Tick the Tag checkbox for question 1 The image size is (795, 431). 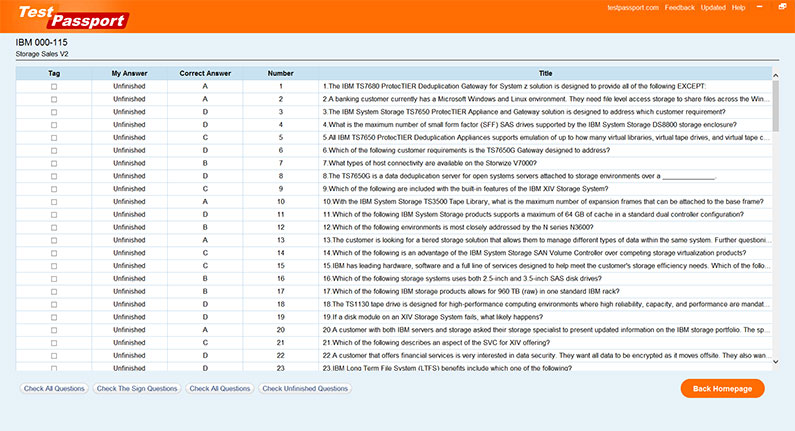[54, 87]
